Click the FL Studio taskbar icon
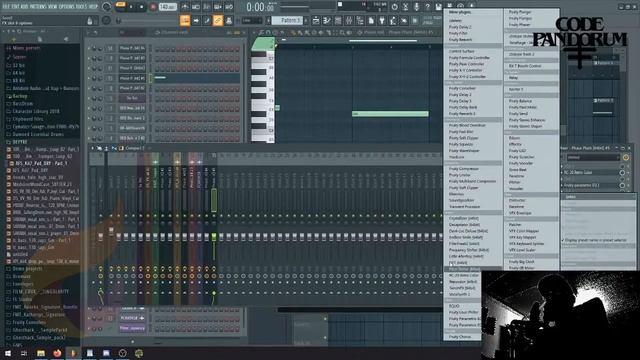 pyautogui.click(x=73, y=353)
